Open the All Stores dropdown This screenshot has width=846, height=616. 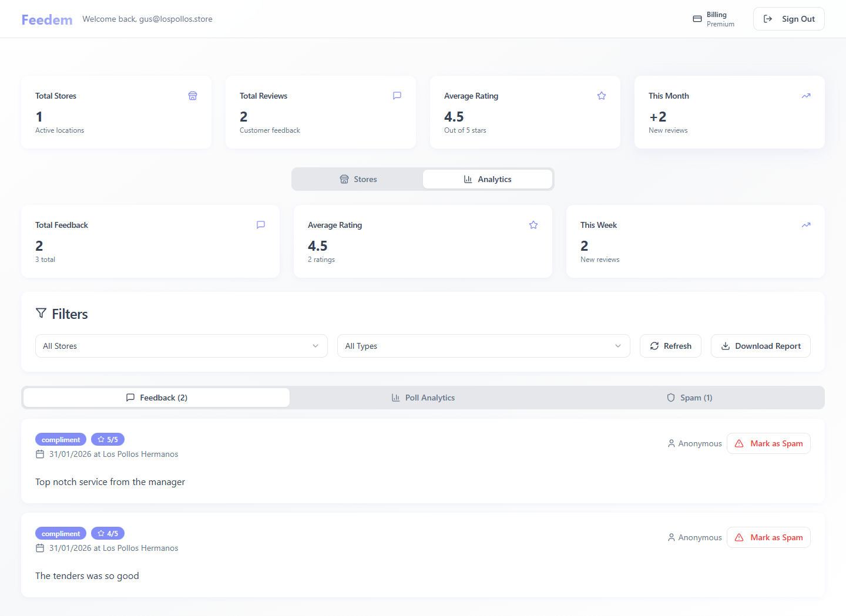[181, 346]
